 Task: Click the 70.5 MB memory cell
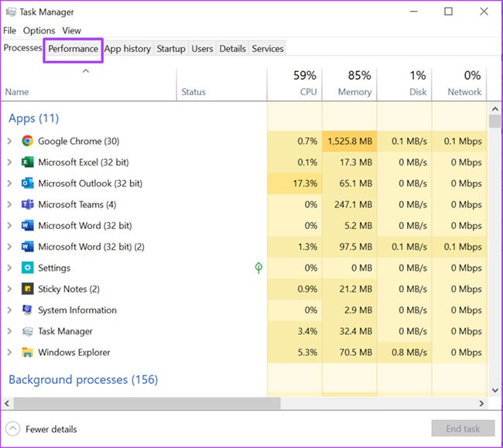(x=350, y=352)
